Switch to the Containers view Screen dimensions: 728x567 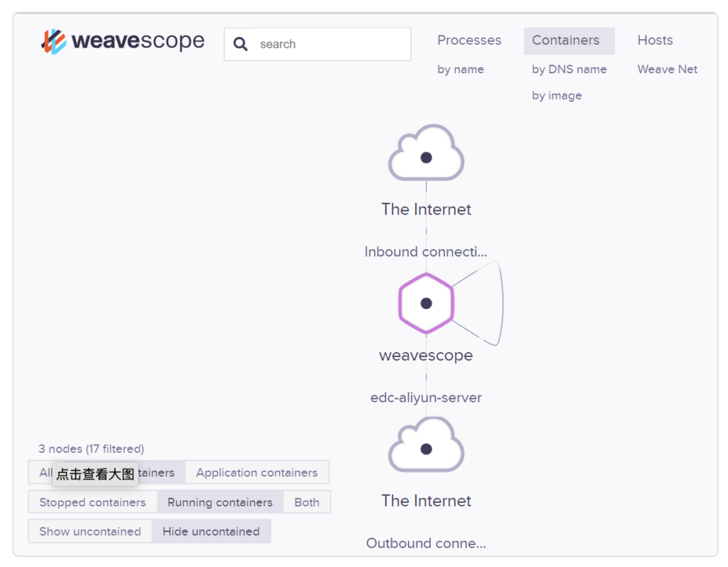pyautogui.click(x=569, y=40)
